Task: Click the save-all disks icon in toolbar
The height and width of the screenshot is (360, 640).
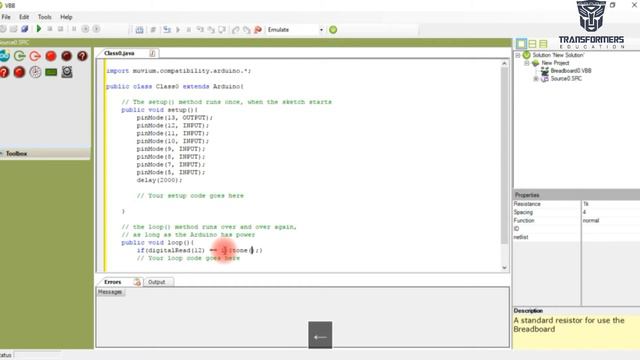Action: (x=24, y=29)
